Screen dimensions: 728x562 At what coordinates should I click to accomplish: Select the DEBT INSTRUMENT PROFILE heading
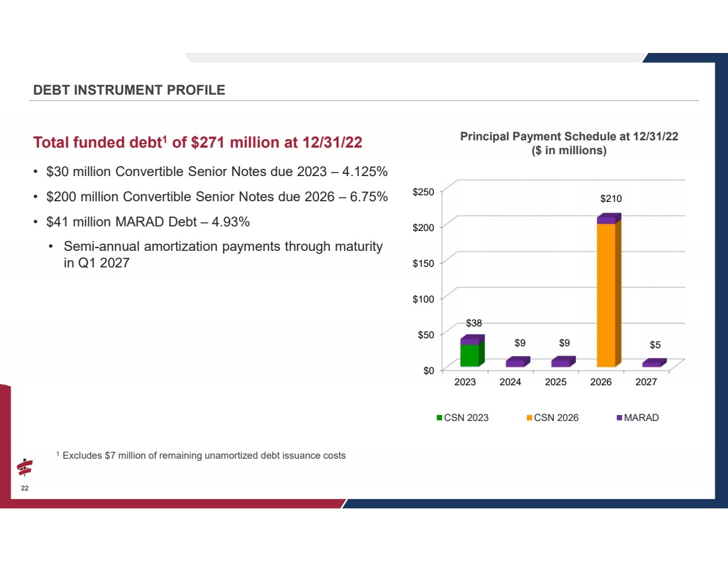click(x=129, y=89)
